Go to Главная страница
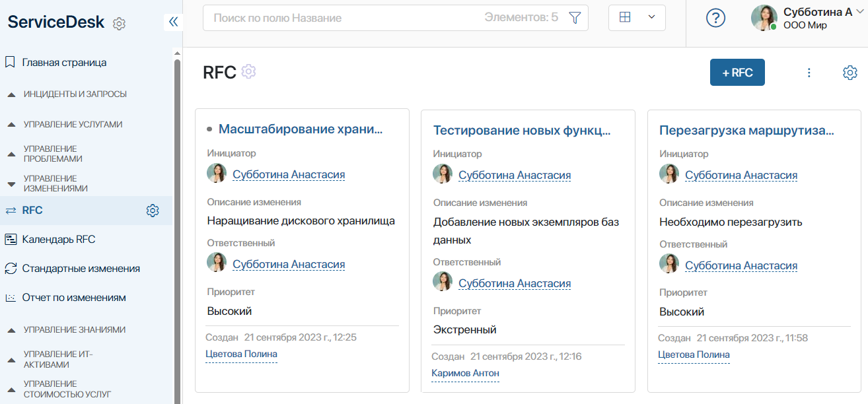 coord(64,63)
